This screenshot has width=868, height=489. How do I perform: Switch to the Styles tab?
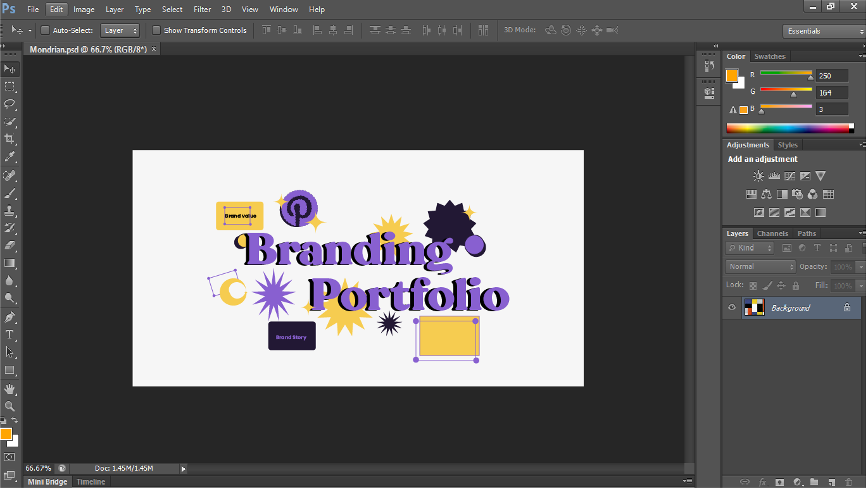788,145
